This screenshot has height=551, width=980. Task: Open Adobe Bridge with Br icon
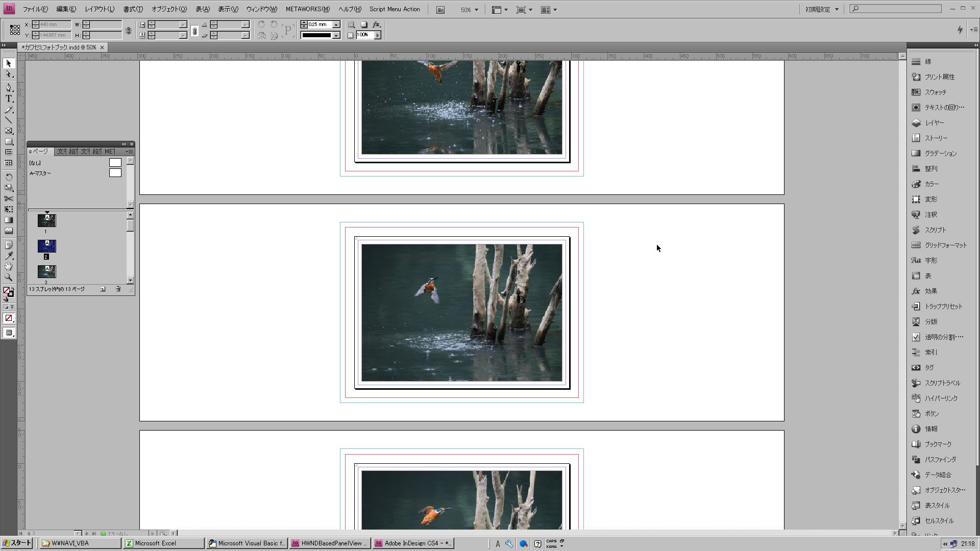click(x=440, y=10)
